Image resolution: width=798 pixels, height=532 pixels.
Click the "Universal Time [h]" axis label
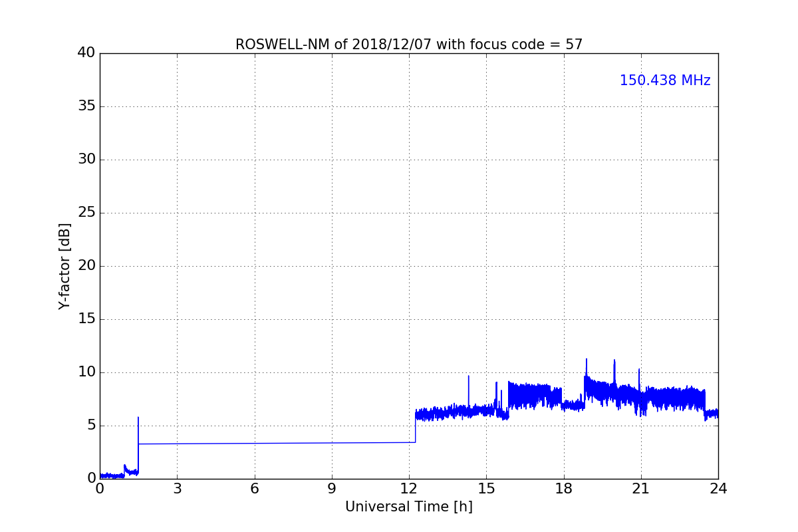409,507
